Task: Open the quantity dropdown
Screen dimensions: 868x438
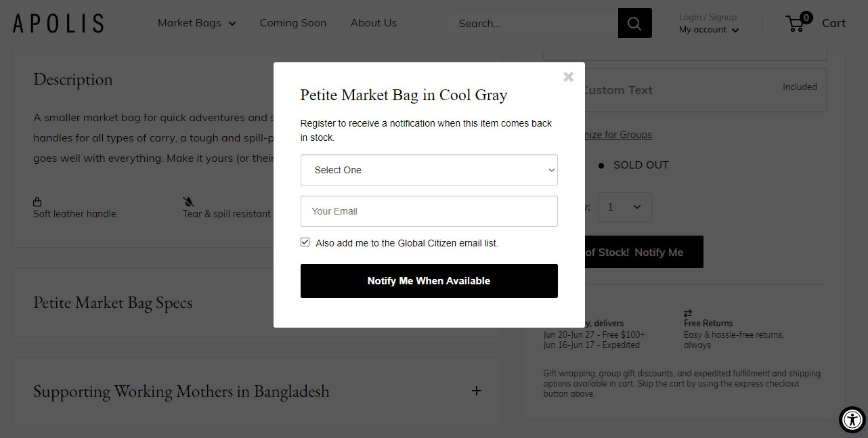Action: (625, 207)
